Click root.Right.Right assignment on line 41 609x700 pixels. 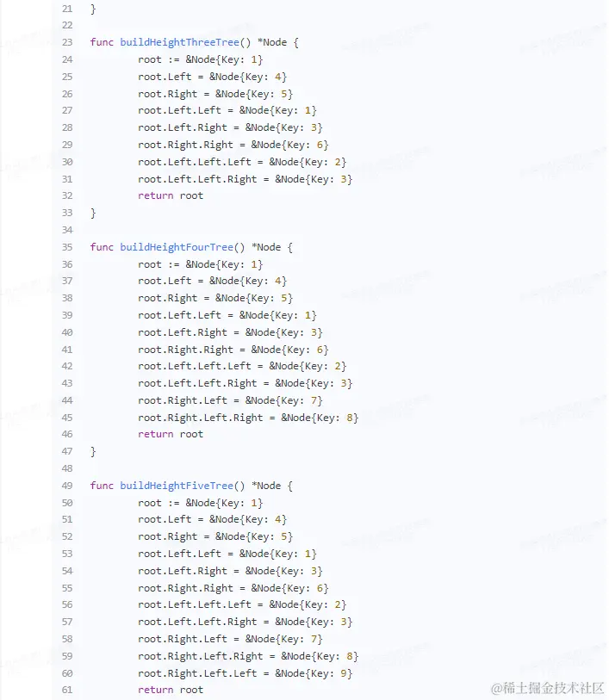tap(233, 350)
